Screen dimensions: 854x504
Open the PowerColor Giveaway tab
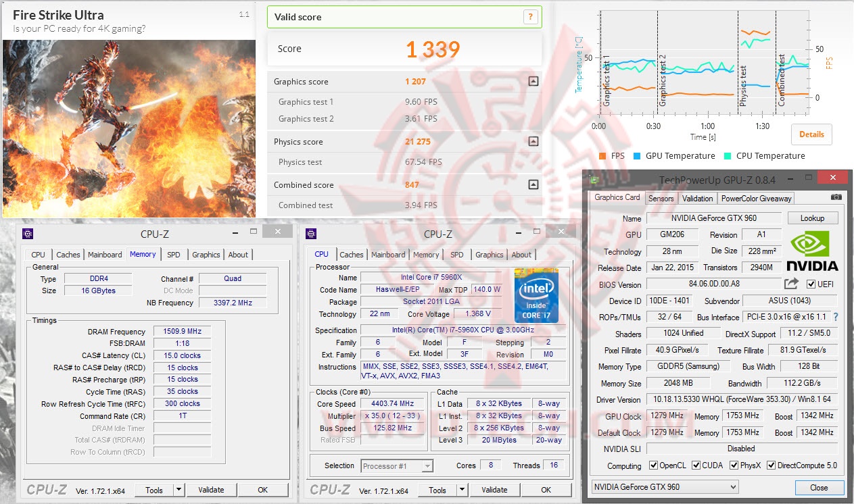coord(756,199)
